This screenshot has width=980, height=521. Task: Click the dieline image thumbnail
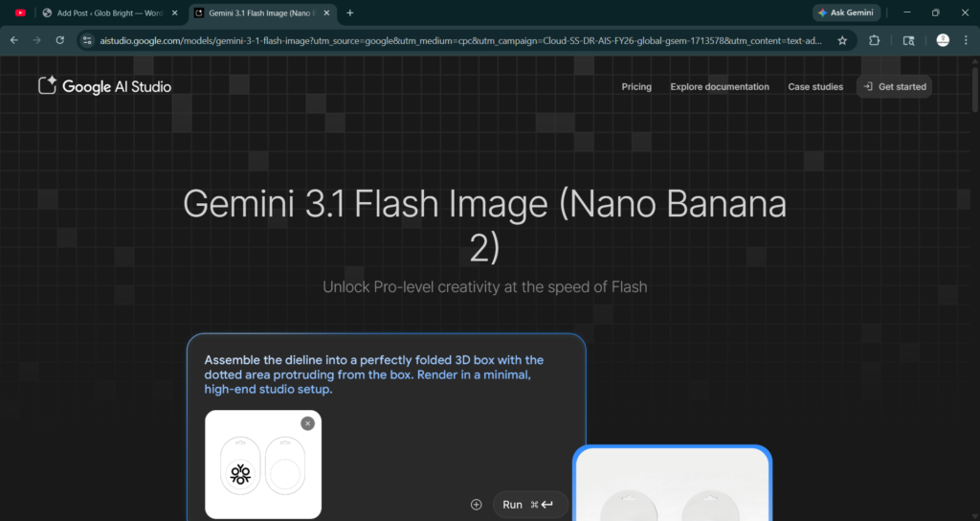(x=263, y=466)
